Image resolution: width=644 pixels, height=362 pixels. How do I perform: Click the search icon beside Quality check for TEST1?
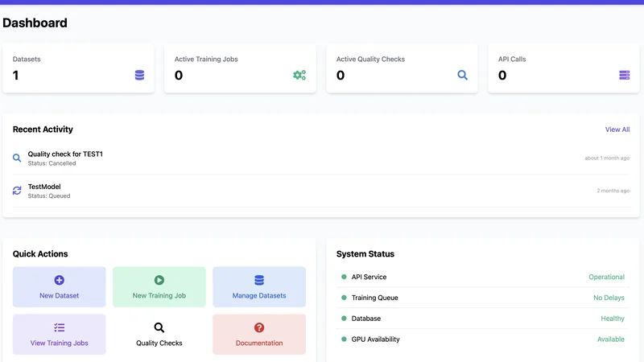(17, 158)
